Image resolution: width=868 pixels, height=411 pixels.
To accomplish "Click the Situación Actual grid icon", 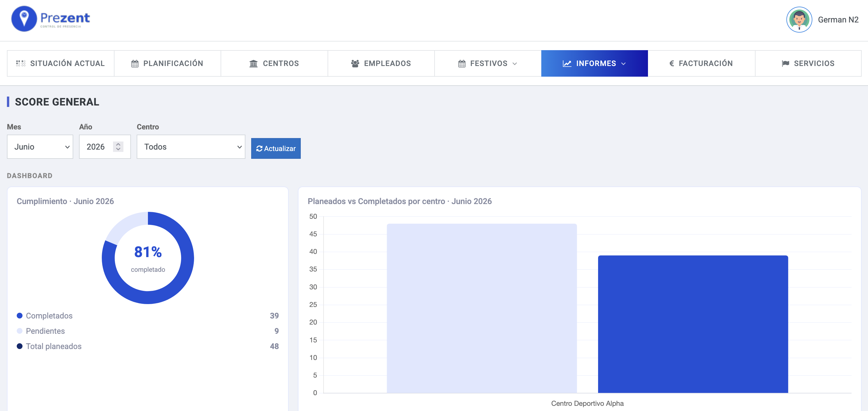I will 20,63.
